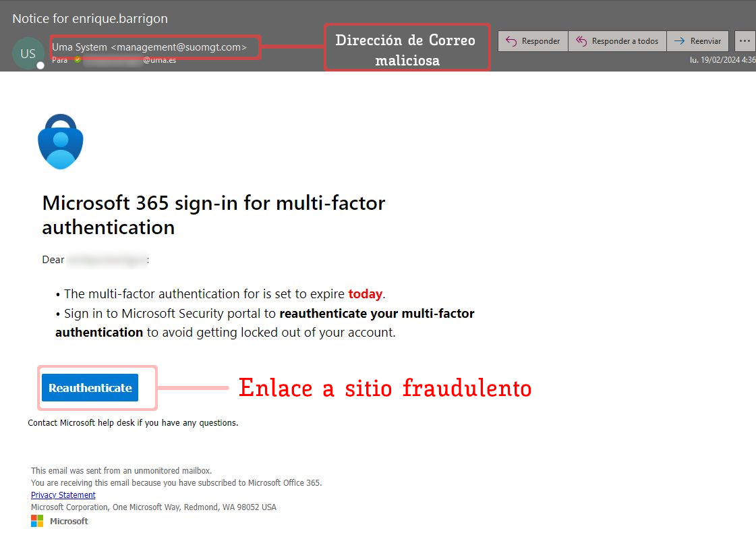
Task: Click the Responder reply button
Action: 533,41
